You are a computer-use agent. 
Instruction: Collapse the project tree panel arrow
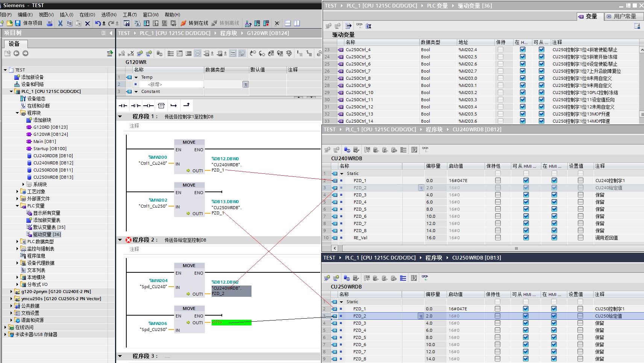click(x=111, y=33)
